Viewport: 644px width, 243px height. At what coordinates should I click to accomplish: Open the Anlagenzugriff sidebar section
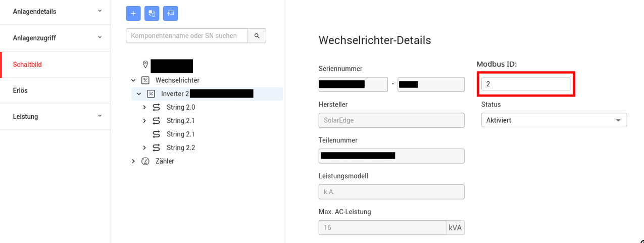pos(55,38)
